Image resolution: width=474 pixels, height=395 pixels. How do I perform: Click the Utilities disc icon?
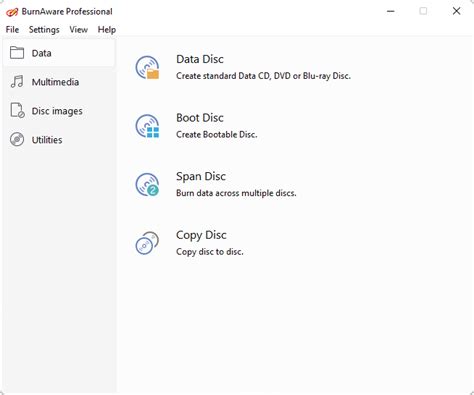17,139
